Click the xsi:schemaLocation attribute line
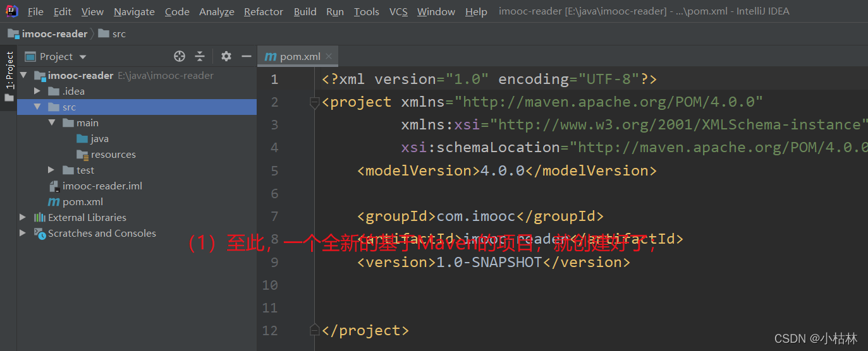Viewport: 868px width, 351px height. click(x=634, y=148)
